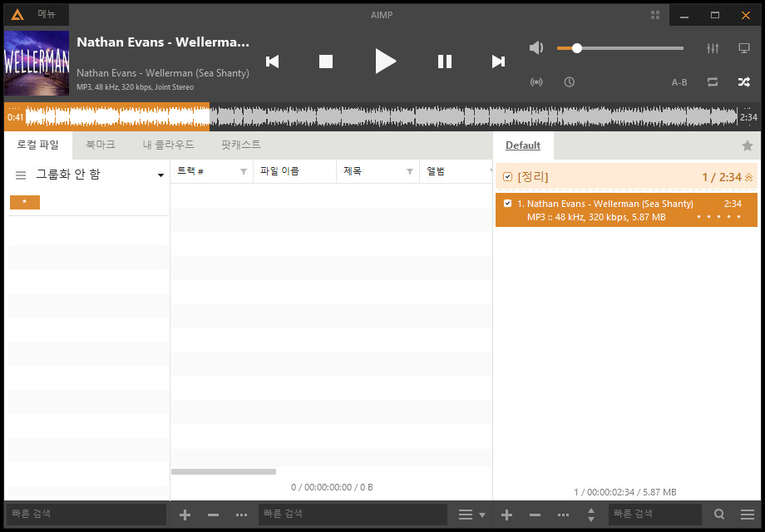
Task: Sort by the 파일 이름 column
Action: [279, 171]
